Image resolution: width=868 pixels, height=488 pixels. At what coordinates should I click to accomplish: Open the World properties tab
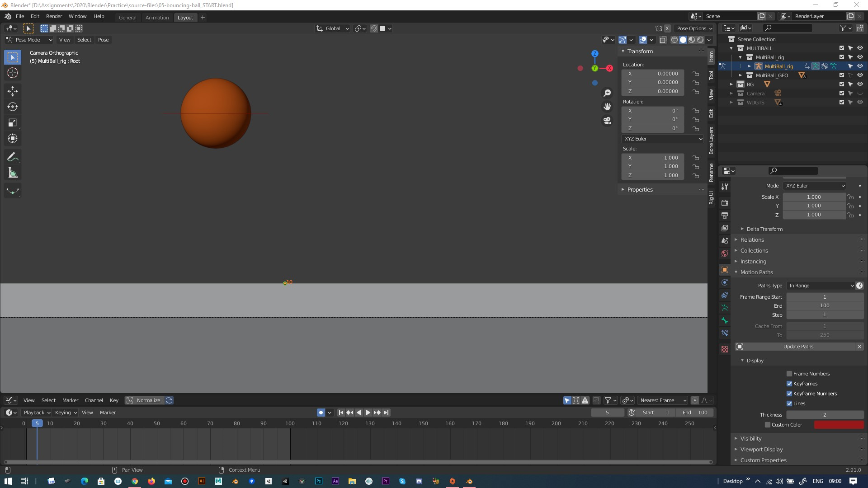725,253
